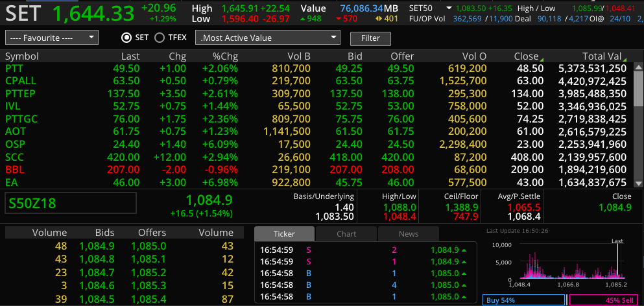The width and height of the screenshot is (644, 306).
Task: Sort by the Symbol column header
Action: (x=22, y=56)
